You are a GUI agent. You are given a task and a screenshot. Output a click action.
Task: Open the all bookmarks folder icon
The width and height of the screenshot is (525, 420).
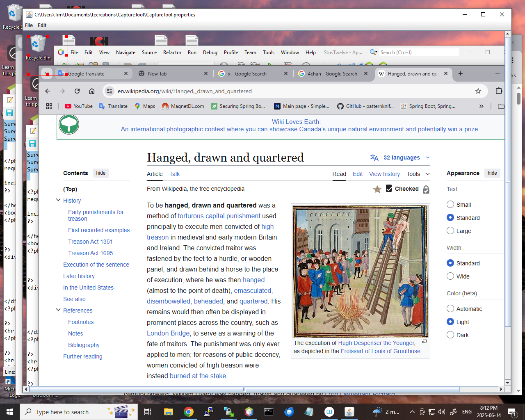tap(501, 106)
